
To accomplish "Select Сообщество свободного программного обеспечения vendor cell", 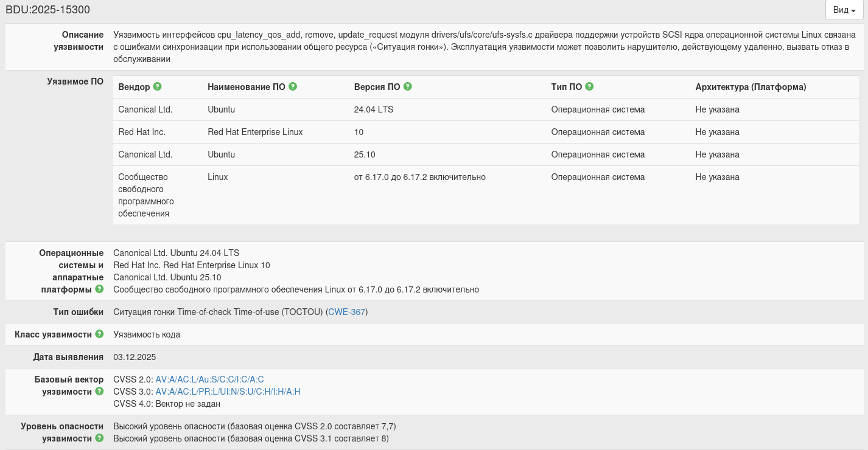I will pyautogui.click(x=146, y=195).
